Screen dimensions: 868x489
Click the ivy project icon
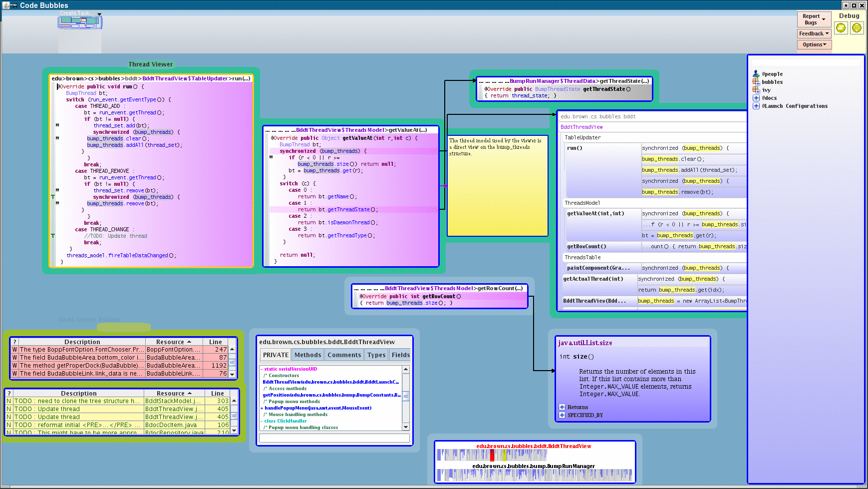tap(756, 90)
